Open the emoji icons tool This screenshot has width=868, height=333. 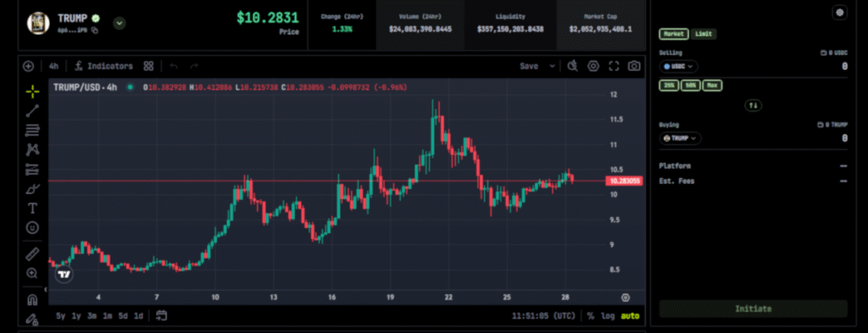tap(32, 227)
